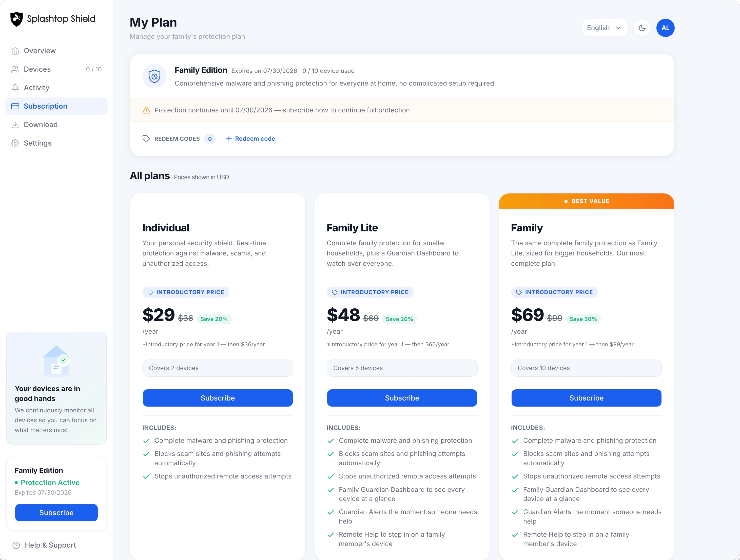Click the Covers 10 devices field
Viewport: 740px width, 560px height.
pos(587,368)
